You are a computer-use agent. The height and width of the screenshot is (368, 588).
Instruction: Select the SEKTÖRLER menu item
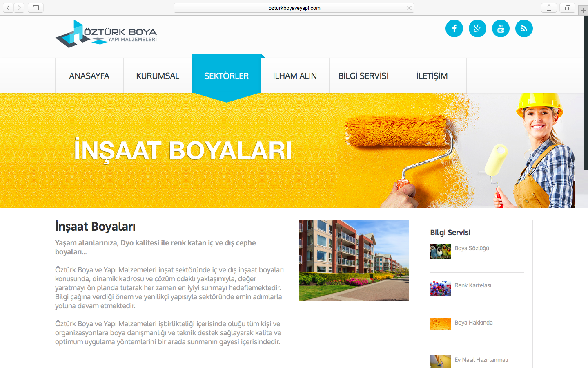[226, 76]
